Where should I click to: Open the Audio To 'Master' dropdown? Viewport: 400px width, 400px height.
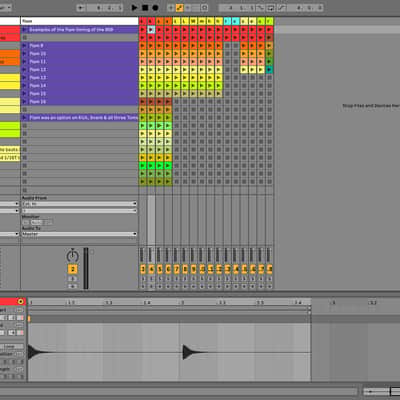pos(79,234)
